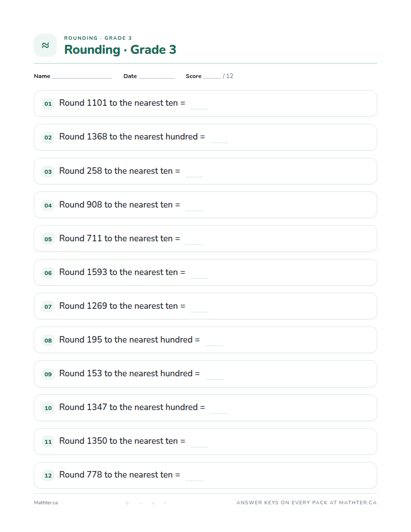
Task: Click the Name blank line
Action: point(82,78)
